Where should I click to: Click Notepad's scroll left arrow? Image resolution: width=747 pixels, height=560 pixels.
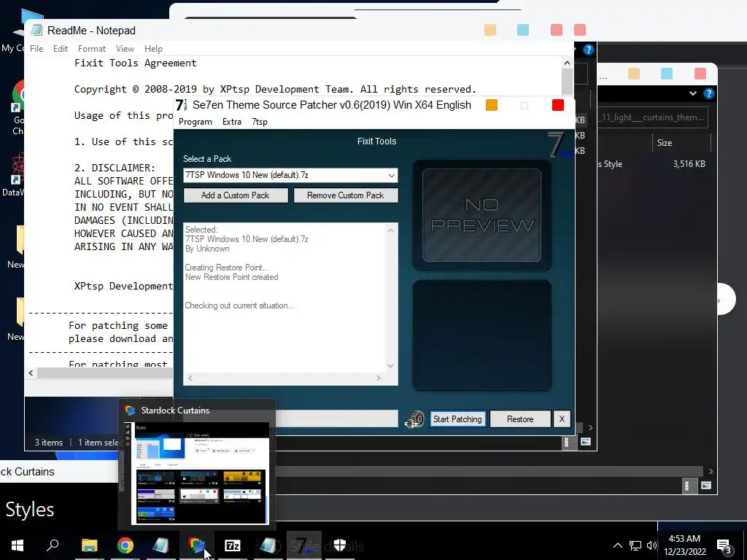click(x=31, y=373)
